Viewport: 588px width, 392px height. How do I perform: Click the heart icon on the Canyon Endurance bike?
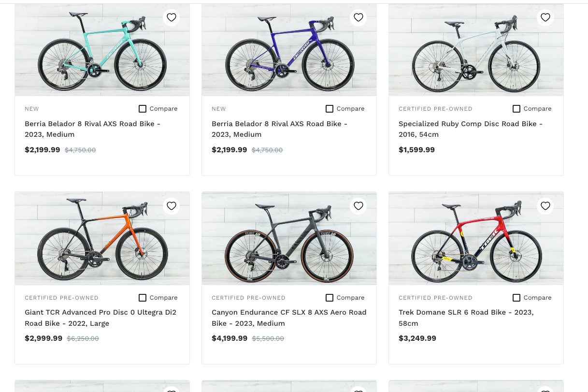pyautogui.click(x=359, y=206)
